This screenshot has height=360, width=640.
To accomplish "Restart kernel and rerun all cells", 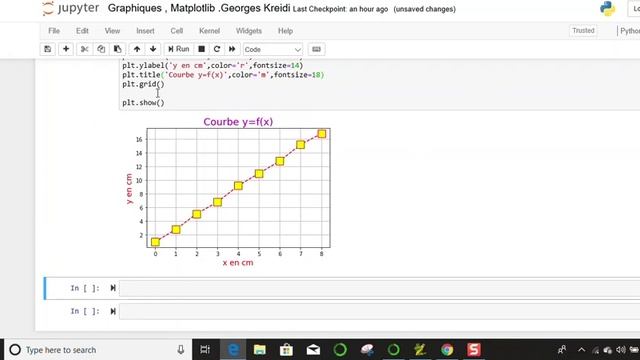I will coord(232,49).
